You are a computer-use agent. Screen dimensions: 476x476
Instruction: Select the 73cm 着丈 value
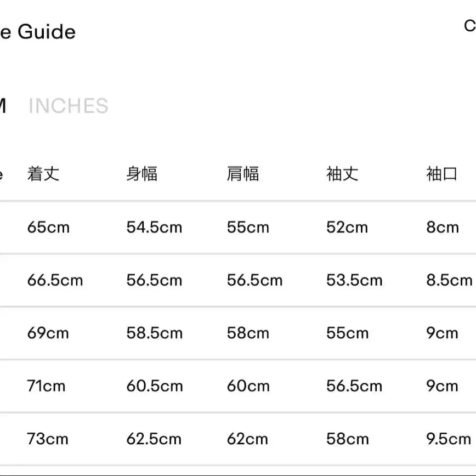coord(48,439)
